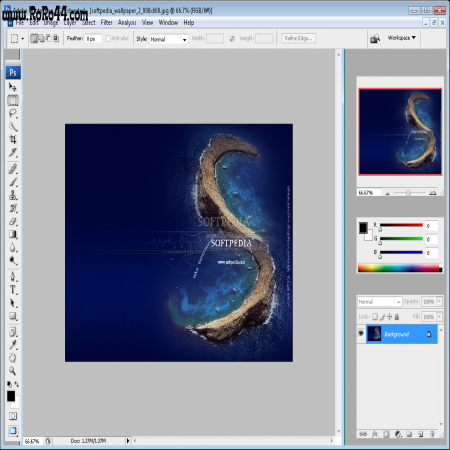Open the Workspace dropdown

(x=402, y=38)
